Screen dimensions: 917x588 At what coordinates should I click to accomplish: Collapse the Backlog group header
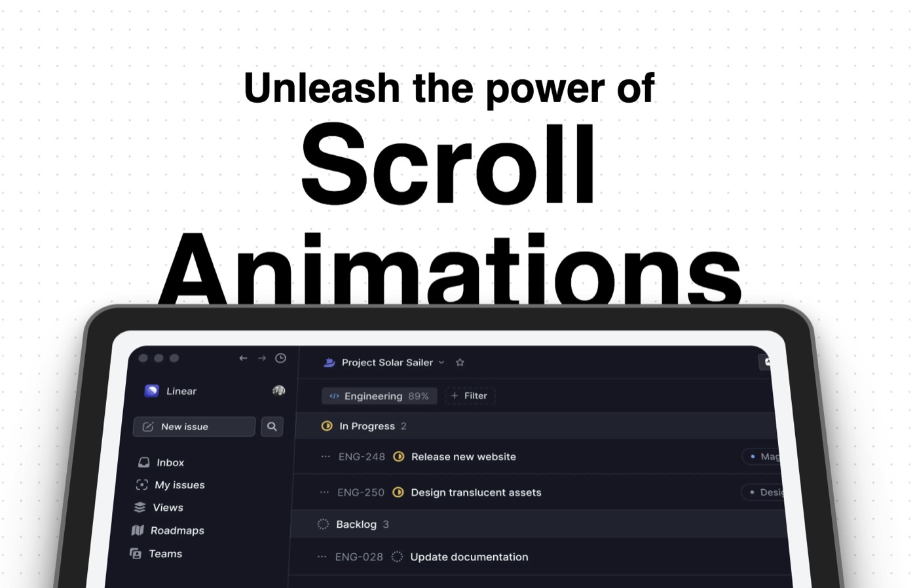pos(539,524)
